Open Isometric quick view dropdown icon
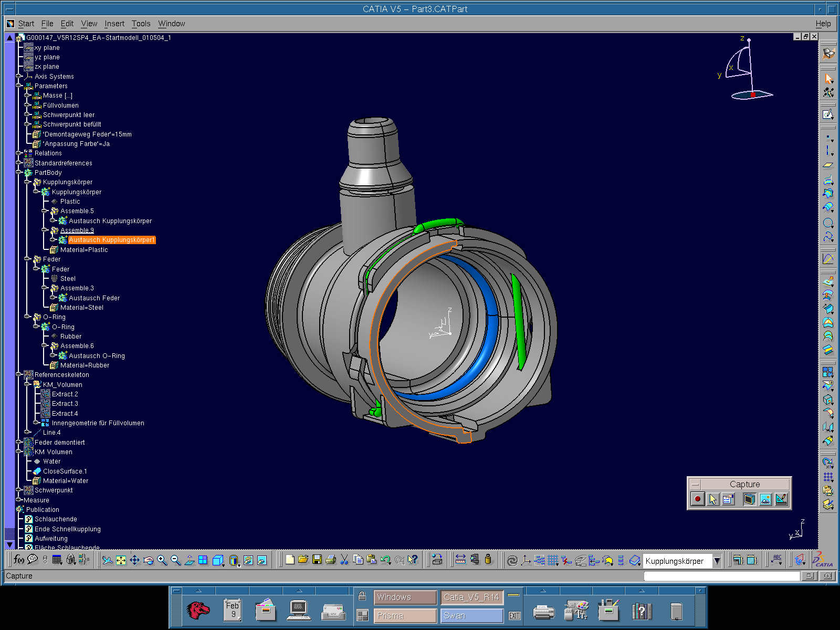This screenshot has height=630, width=840. (x=217, y=561)
